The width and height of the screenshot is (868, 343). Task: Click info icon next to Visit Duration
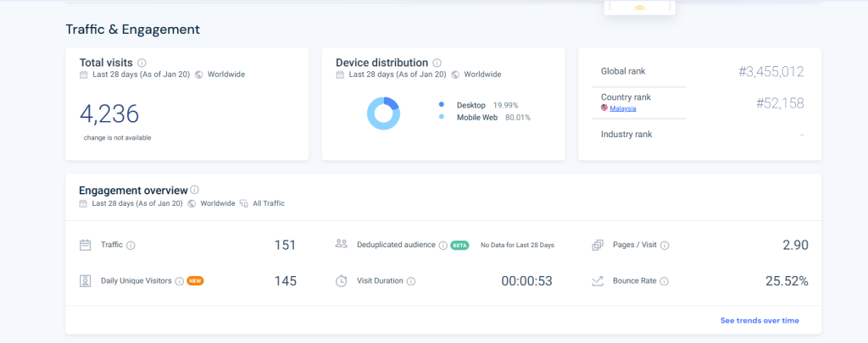click(410, 281)
